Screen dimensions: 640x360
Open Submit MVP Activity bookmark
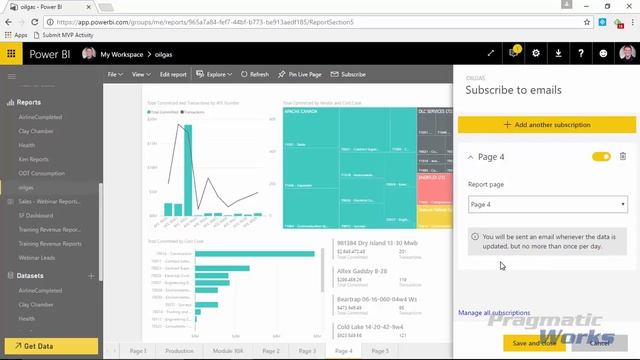(63, 35)
